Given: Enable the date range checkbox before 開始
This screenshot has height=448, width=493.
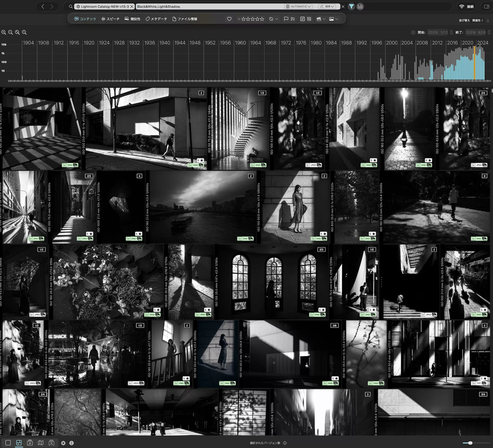Looking at the screenshot, I should pyautogui.click(x=413, y=32).
